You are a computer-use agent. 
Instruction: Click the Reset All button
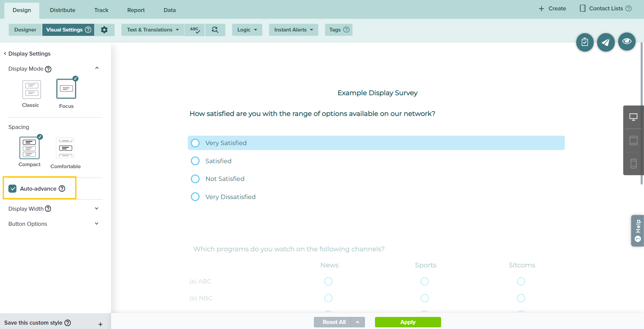(x=333, y=322)
